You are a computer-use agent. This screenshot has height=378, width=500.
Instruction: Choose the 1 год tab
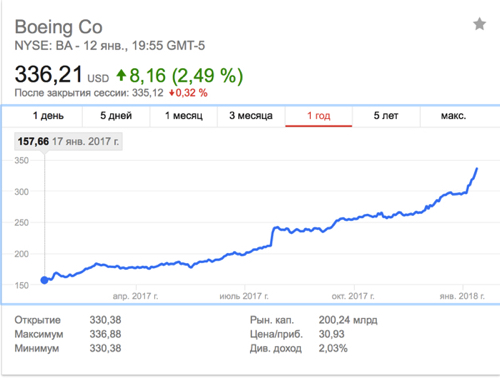(319, 116)
